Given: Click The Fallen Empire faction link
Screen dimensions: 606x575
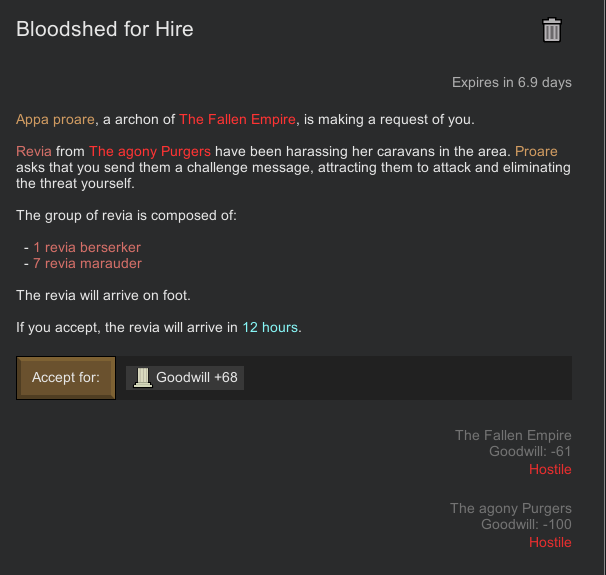Looking at the screenshot, I should [237, 119].
